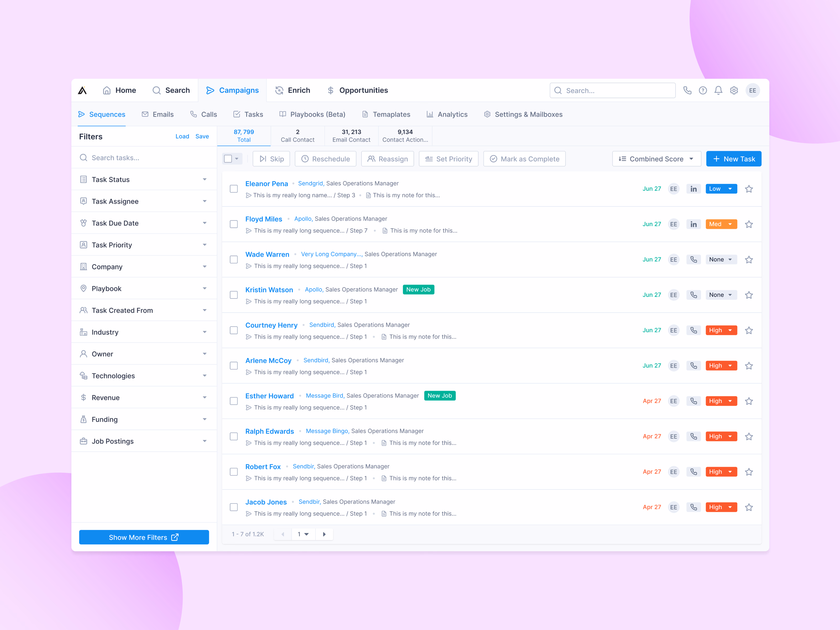Screen dimensions: 840x630
Task: Expand the Industry filter
Action: point(144,332)
